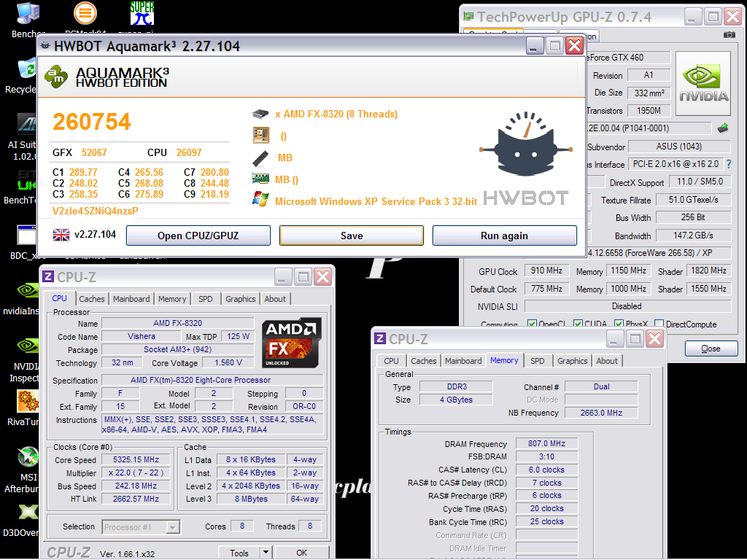Expand the Tools dropdown arrow in CPU-Z
This screenshot has height=560, width=747.
tap(266, 553)
